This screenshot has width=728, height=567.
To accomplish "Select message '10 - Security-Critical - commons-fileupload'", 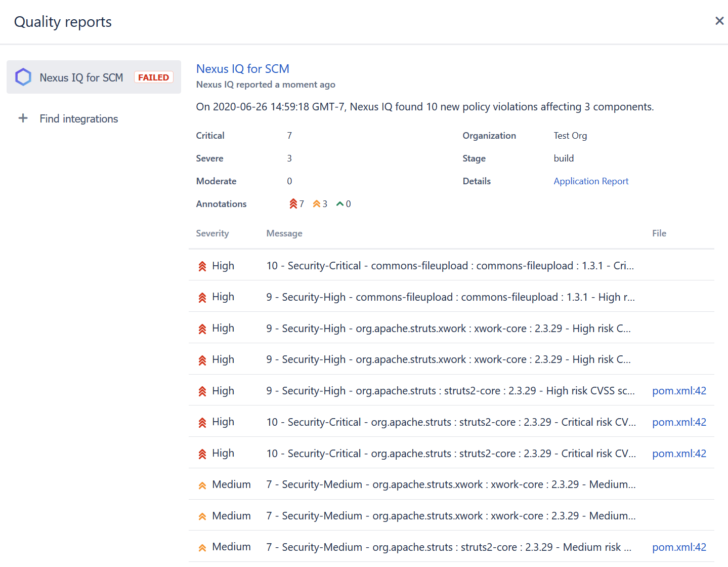I will tap(450, 266).
